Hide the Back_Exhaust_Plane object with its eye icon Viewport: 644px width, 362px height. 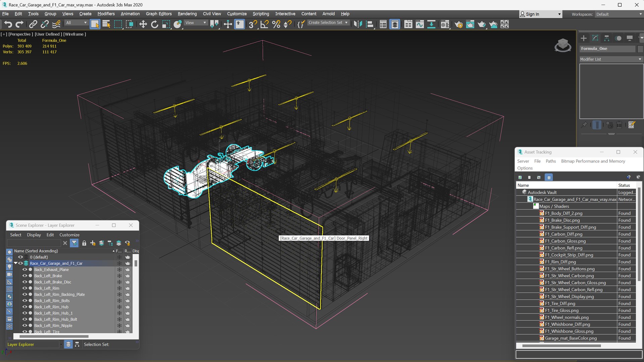24,269
